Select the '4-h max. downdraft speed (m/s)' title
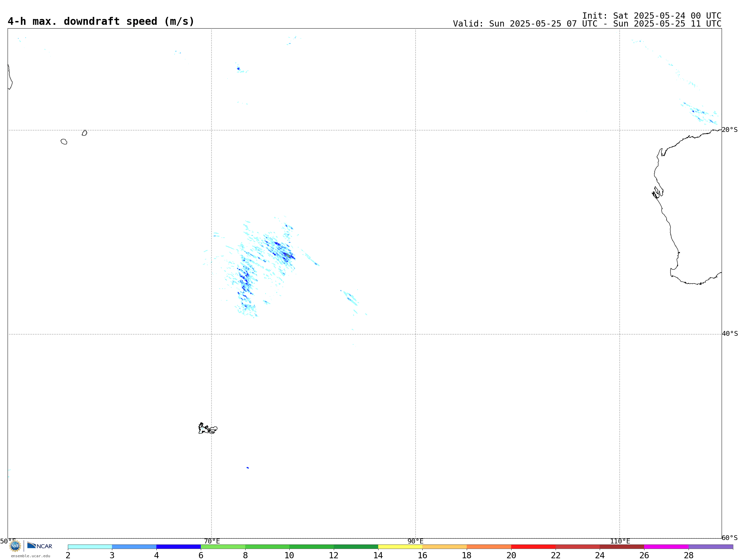Image resolution: width=744 pixels, height=560 pixels. pos(101,21)
